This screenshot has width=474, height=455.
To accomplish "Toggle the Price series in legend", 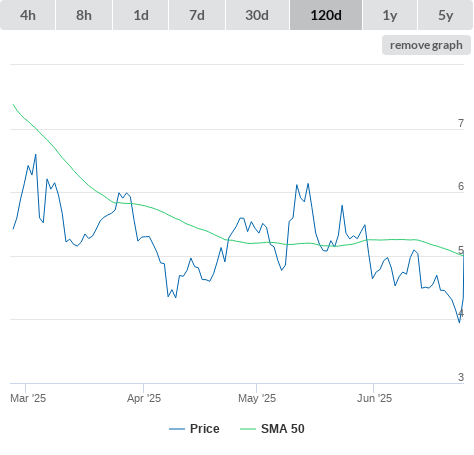I will (x=194, y=429).
